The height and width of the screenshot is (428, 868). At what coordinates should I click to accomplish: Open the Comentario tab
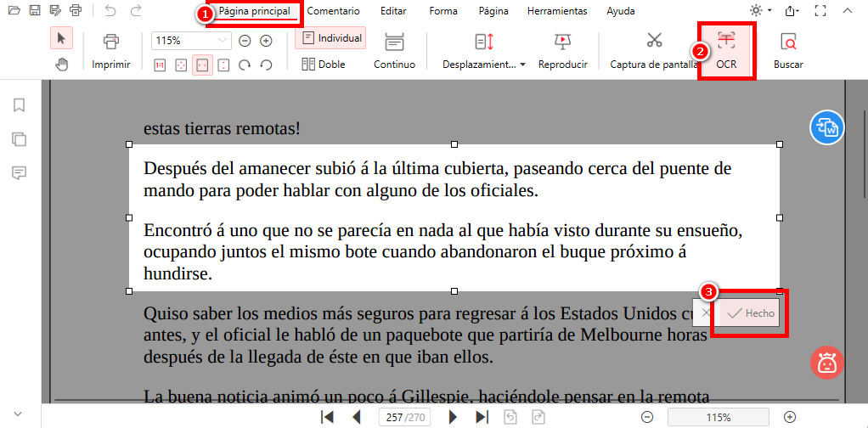(333, 11)
